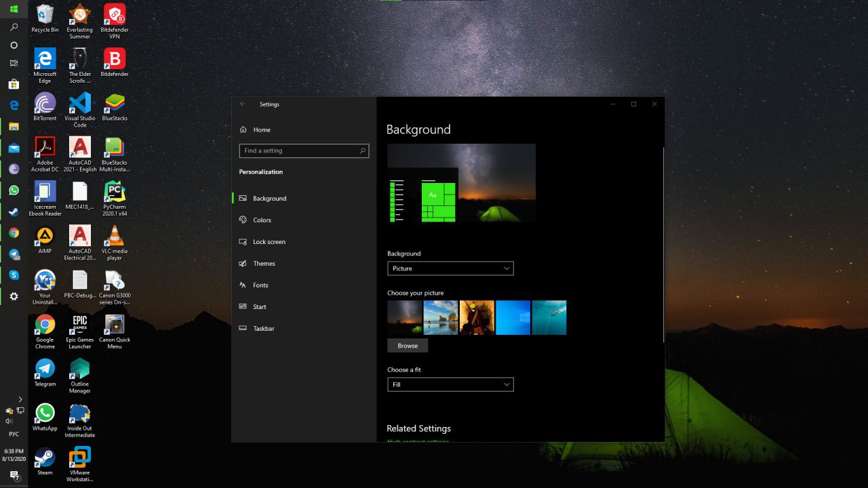Open Themes settings page
This screenshot has width=868, height=488.
click(304, 264)
